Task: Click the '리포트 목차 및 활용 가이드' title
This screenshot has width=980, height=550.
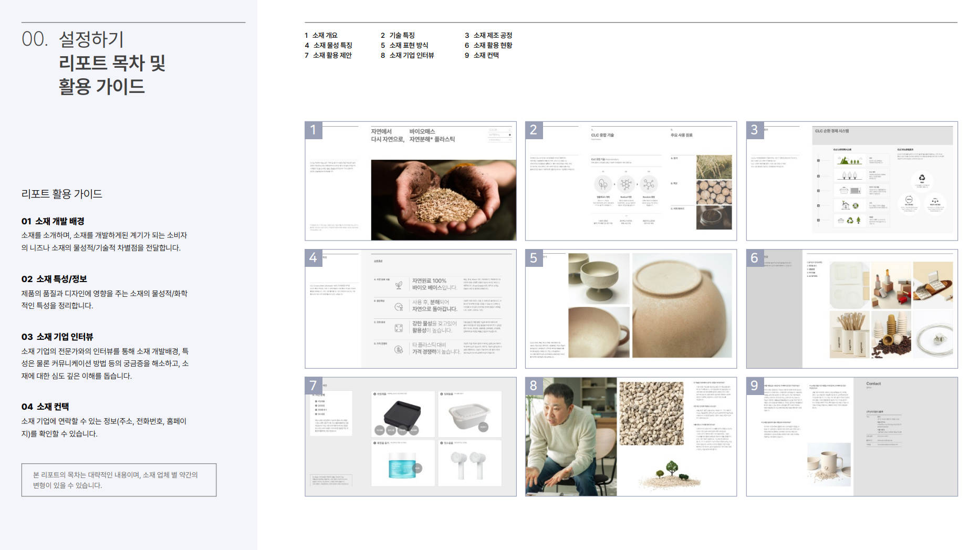Action: tap(112, 75)
